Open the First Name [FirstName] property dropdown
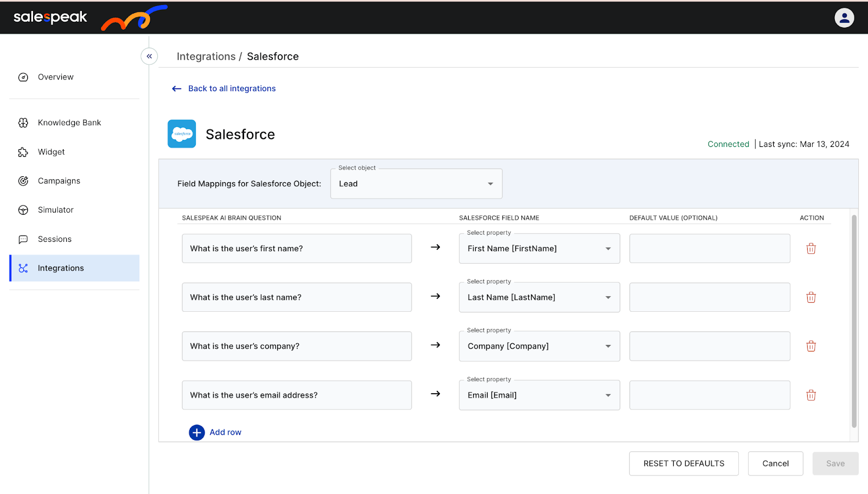The width and height of the screenshot is (868, 494). (x=539, y=248)
